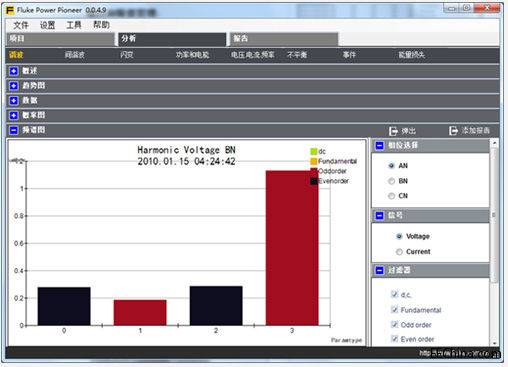Select the BN phase radio button
This screenshot has width=508, height=367.
(x=391, y=181)
